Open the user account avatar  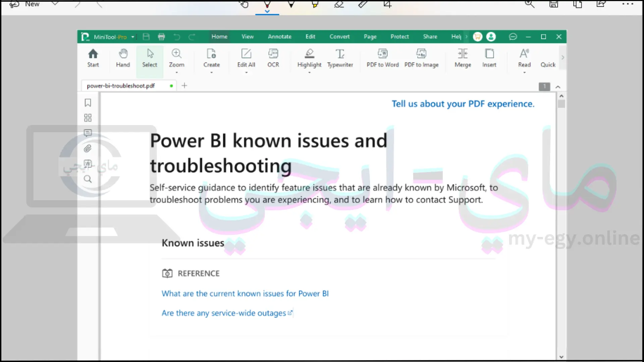491,37
